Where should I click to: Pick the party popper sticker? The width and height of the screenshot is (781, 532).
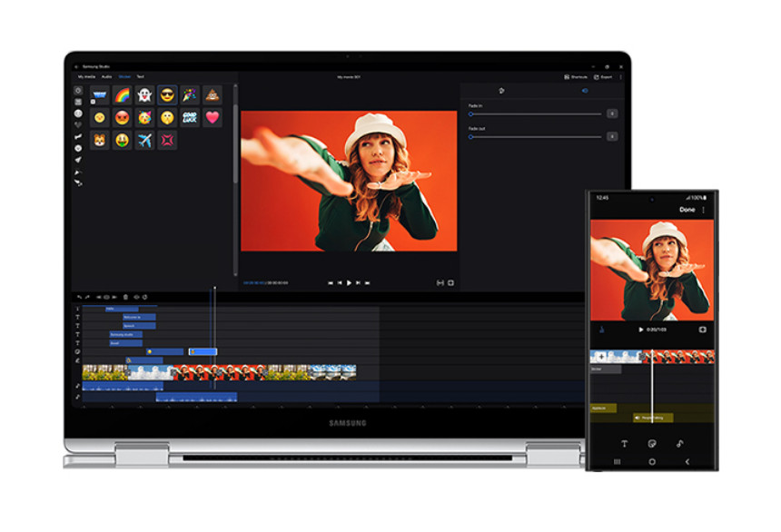coord(190,94)
